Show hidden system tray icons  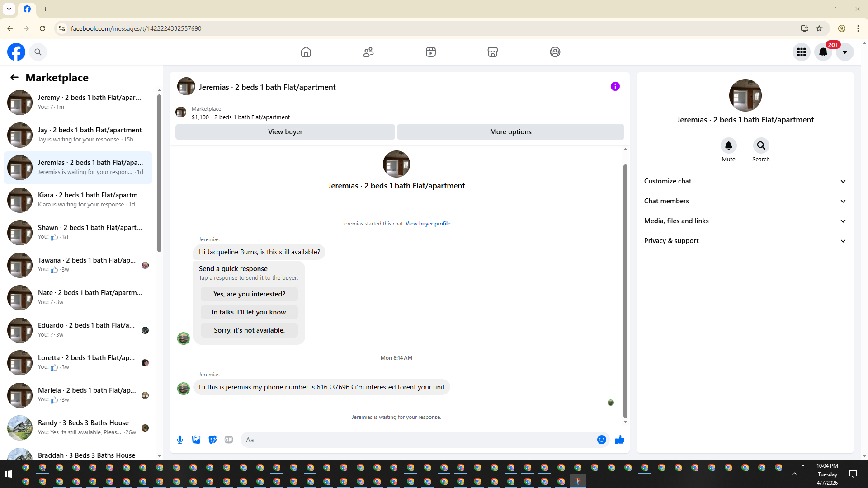click(x=794, y=474)
